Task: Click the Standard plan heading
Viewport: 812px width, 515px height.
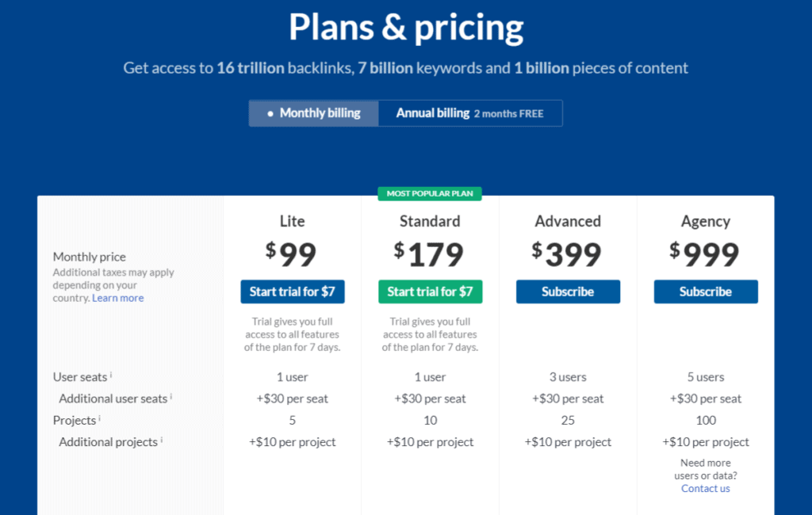Action: tap(430, 221)
